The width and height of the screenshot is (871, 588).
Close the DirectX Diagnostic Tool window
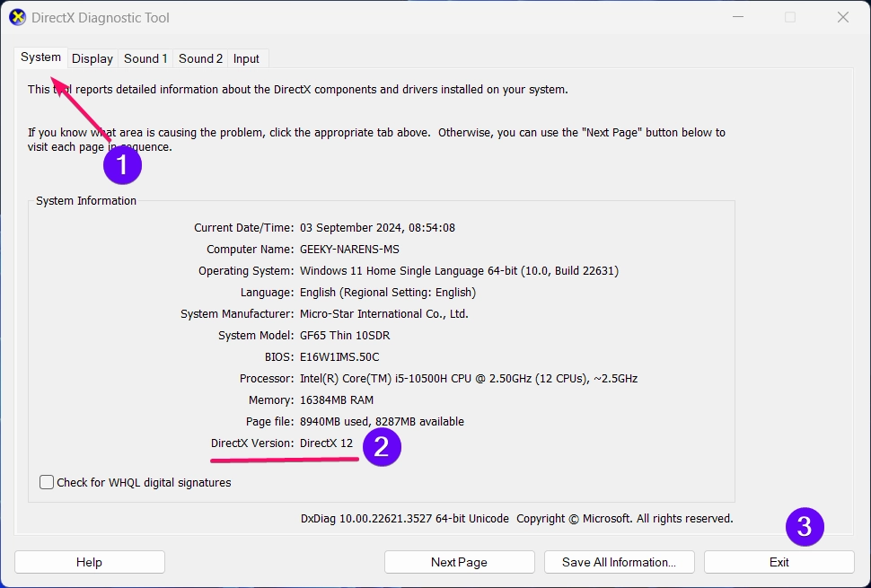click(842, 17)
